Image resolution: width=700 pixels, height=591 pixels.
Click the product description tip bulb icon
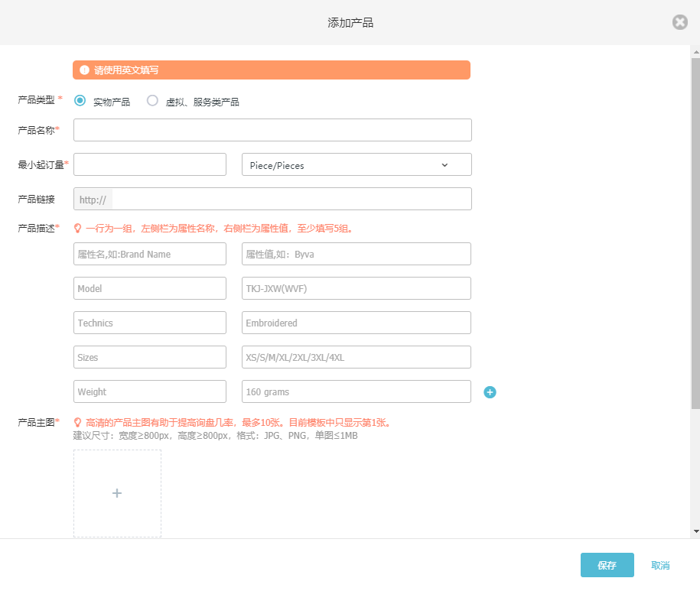click(77, 228)
